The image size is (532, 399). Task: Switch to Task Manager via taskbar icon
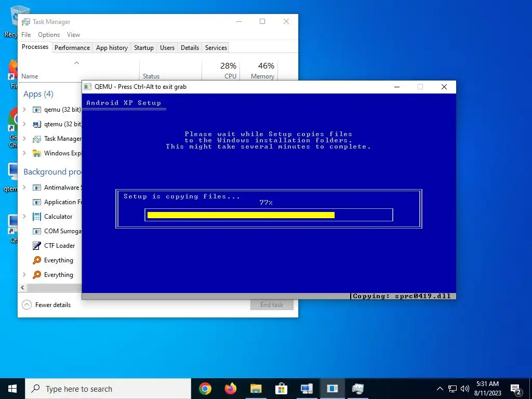tap(357, 389)
